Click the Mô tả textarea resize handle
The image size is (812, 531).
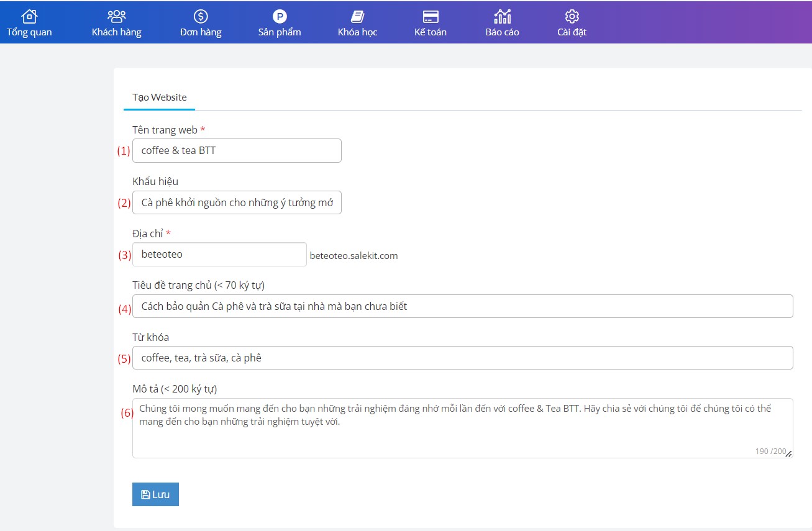tap(789, 455)
